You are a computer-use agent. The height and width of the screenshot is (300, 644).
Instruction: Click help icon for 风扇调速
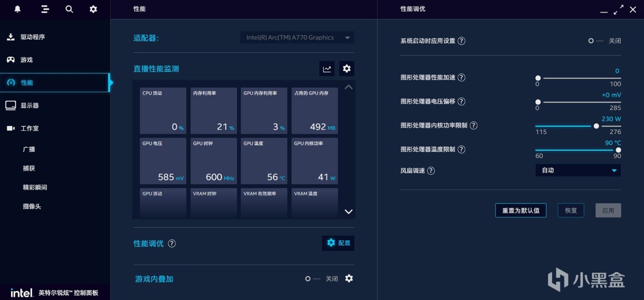coord(431,171)
